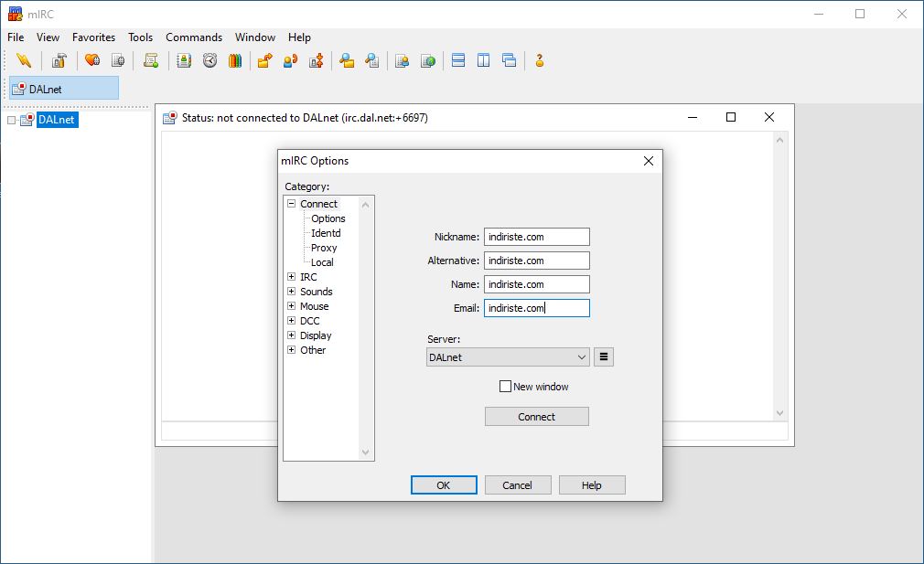Select DALnet in the left tree bar

pos(57,120)
